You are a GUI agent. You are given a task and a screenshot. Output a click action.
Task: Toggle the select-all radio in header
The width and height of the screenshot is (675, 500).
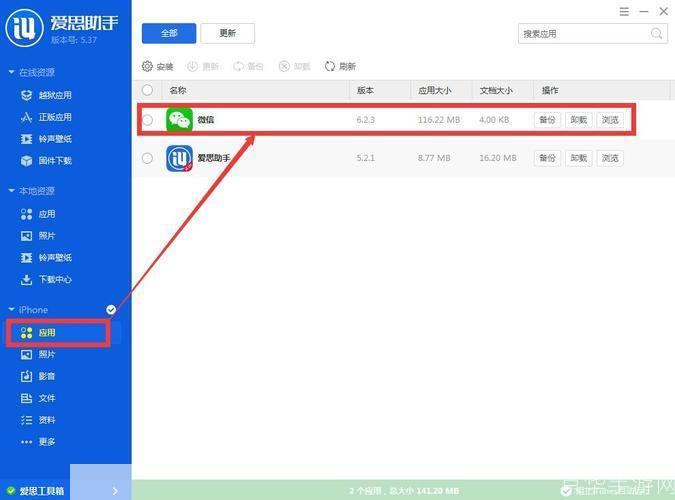[x=147, y=90]
